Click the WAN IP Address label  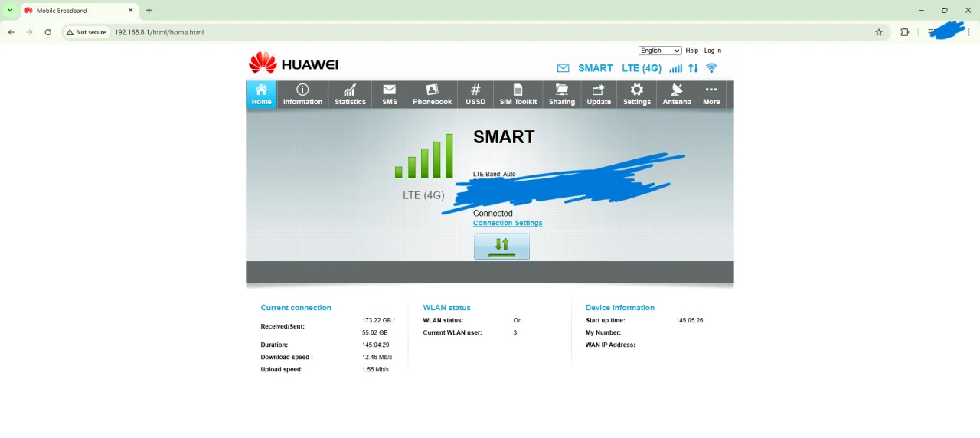[610, 345]
